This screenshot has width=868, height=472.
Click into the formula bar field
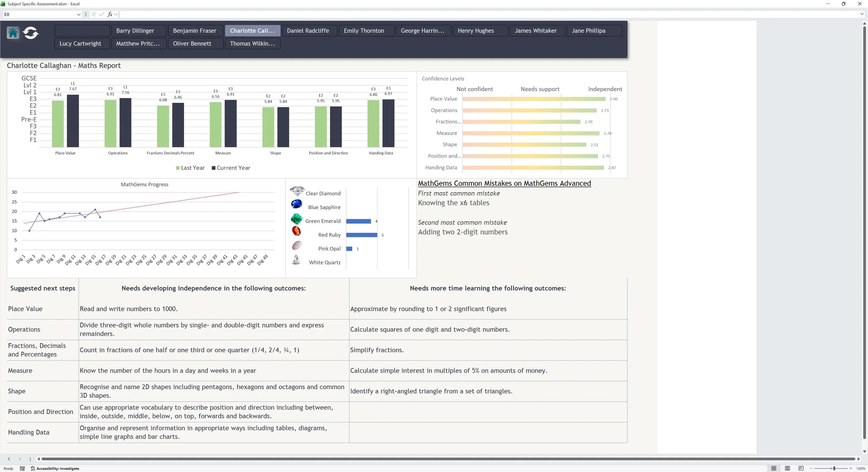click(x=490, y=14)
